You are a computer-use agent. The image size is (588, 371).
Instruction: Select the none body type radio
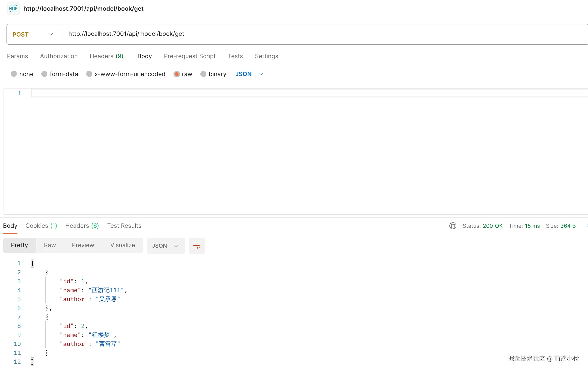pyautogui.click(x=14, y=74)
